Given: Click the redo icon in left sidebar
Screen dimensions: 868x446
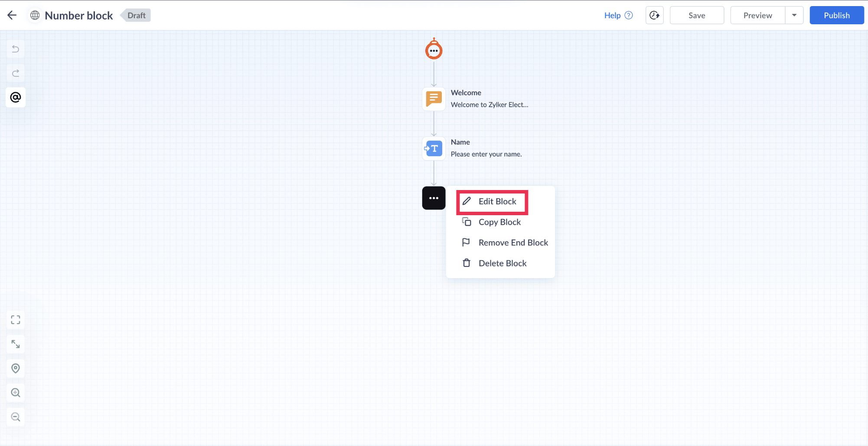Looking at the screenshot, I should click(x=16, y=73).
